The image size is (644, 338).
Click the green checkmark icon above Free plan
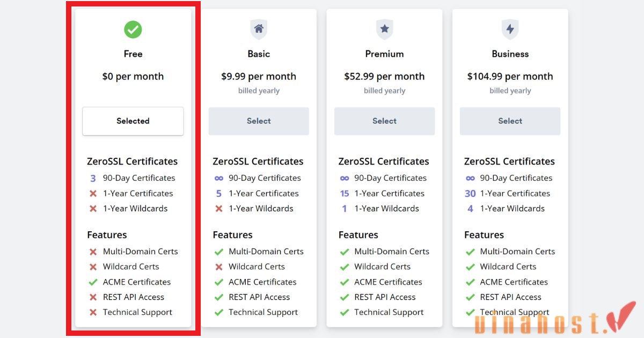(133, 30)
